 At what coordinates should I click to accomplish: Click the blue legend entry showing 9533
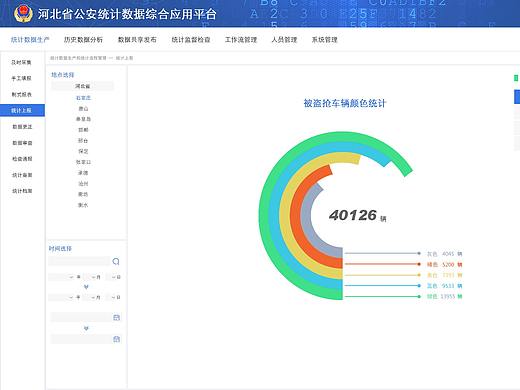pyautogui.click(x=444, y=286)
